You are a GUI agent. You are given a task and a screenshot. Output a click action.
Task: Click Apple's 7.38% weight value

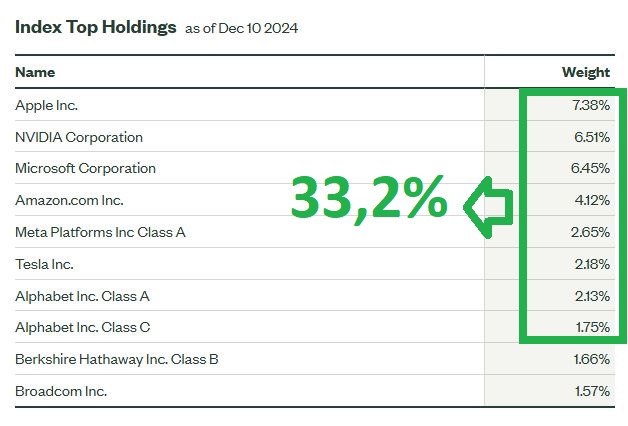tap(590, 105)
